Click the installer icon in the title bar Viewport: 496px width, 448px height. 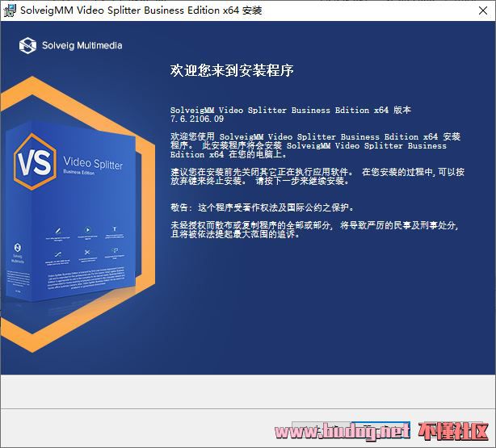click(x=10, y=10)
